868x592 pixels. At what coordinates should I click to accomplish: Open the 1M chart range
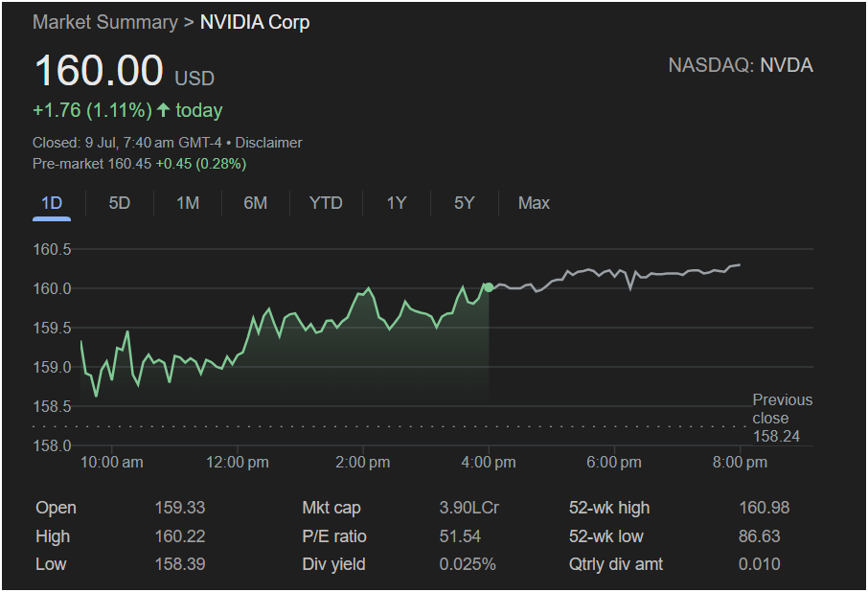[x=188, y=203]
